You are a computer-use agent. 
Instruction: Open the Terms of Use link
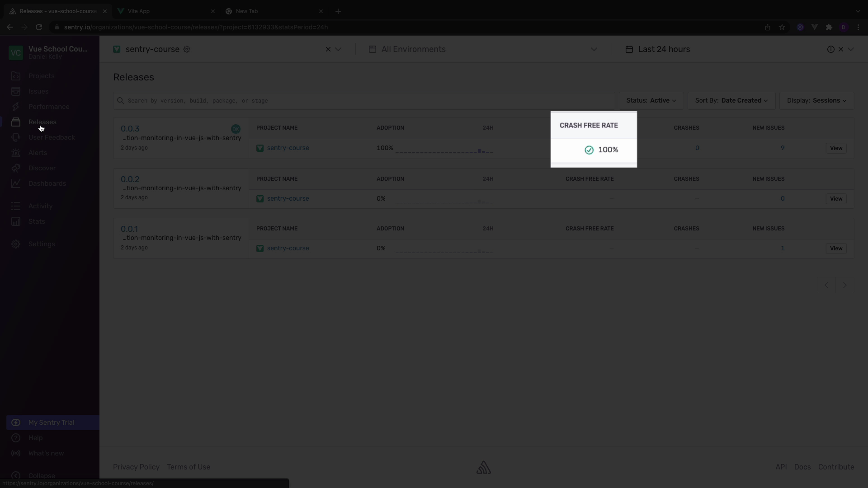[189, 467]
